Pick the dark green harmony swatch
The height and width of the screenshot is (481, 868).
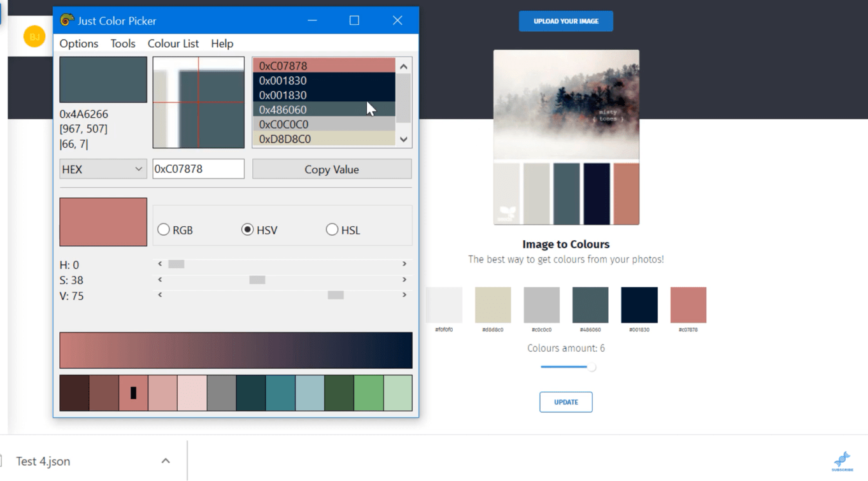pyautogui.click(x=339, y=393)
